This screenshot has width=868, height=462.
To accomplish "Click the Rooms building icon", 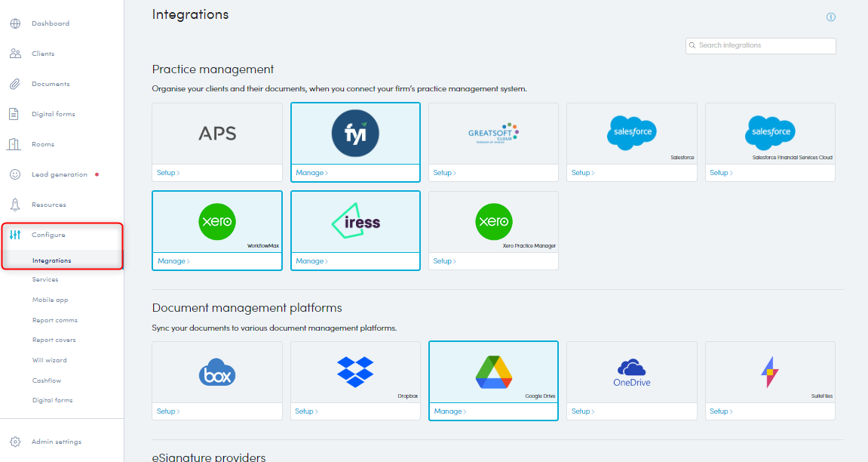I will click(14, 144).
